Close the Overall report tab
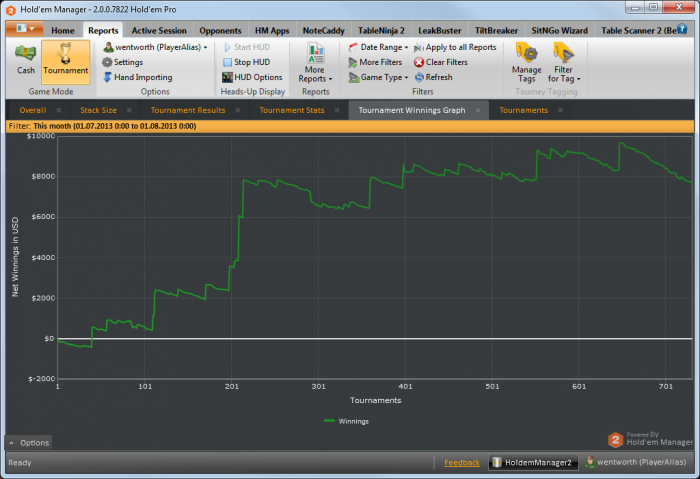Screen dimensions: 700x479 pos(59,110)
